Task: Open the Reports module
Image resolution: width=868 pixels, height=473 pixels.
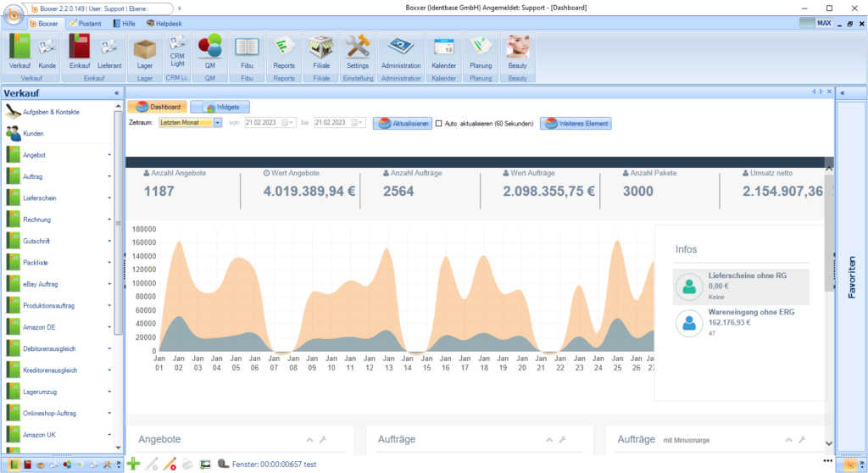Action: click(283, 52)
